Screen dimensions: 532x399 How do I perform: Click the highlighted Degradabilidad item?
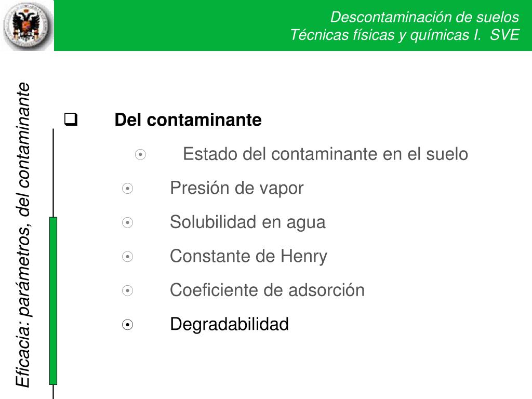tap(229, 324)
